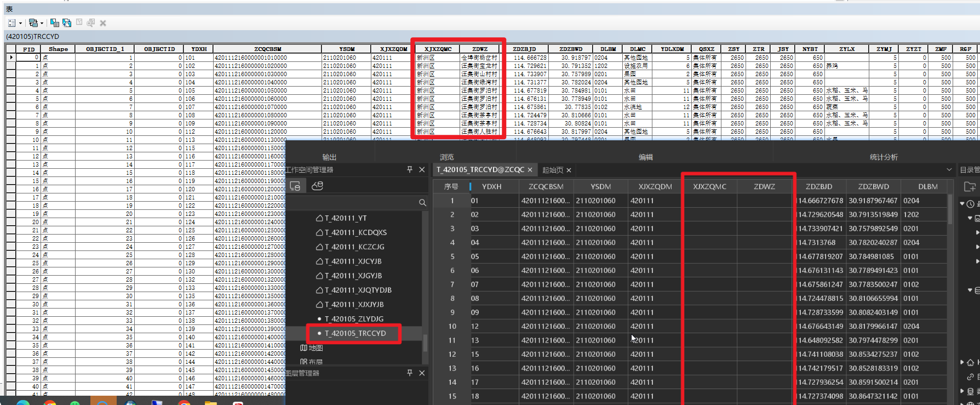The image size is (980, 405).
Task: Click 序号 header cell in dark table
Action: [x=451, y=186]
